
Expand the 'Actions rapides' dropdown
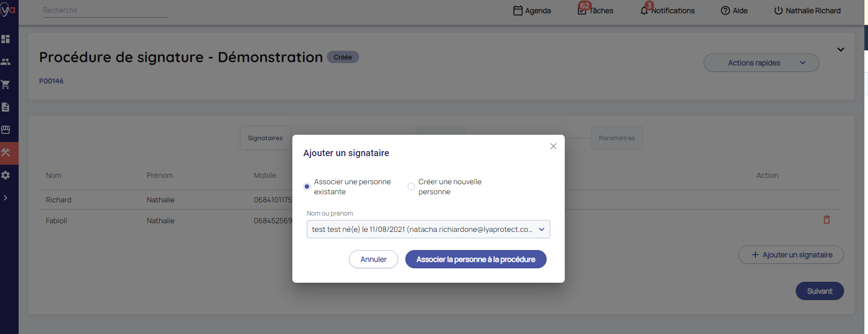pos(761,63)
